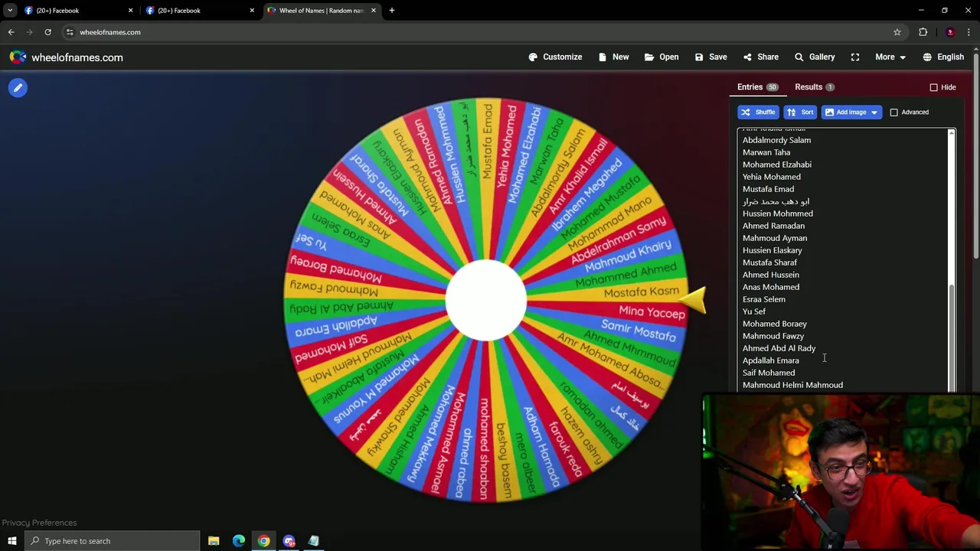Click the address bar URL
Viewport: 980px width, 551px height.
(110, 32)
